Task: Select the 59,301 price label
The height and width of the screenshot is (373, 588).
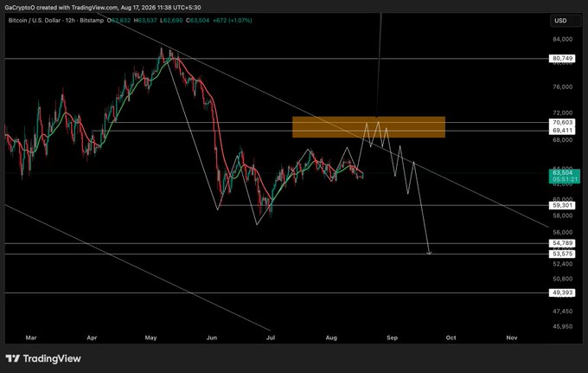Action: pyautogui.click(x=562, y=205)
